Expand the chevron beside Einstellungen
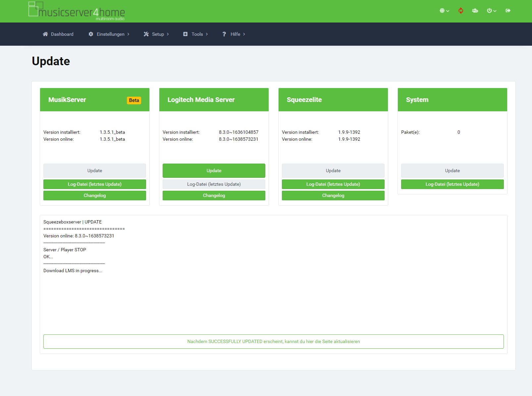Screen dimensions: 532x396 128,34
